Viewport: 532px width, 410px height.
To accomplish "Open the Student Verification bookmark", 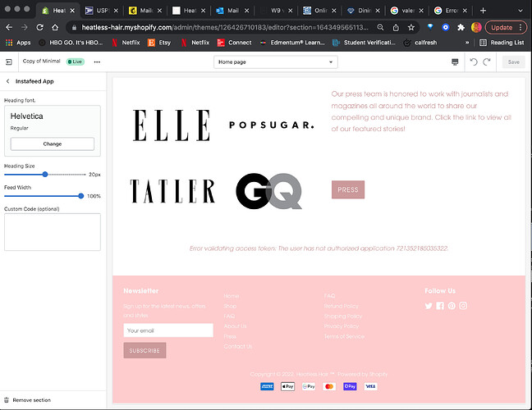I will click(x=364, y=43).
